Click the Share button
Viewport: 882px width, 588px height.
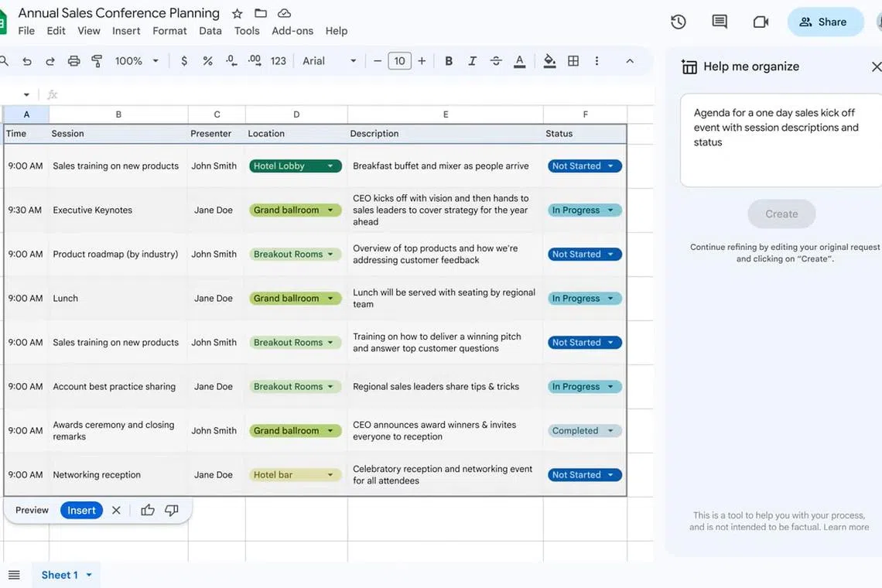pyautogui.click(x=825, y=22)
